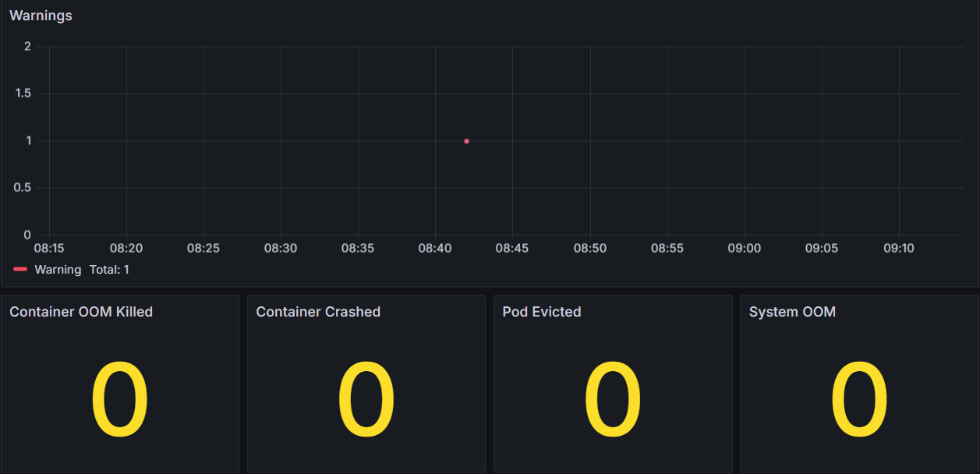Open the Container Crashed panel title
Screen dimensions: 980x474
318,312
